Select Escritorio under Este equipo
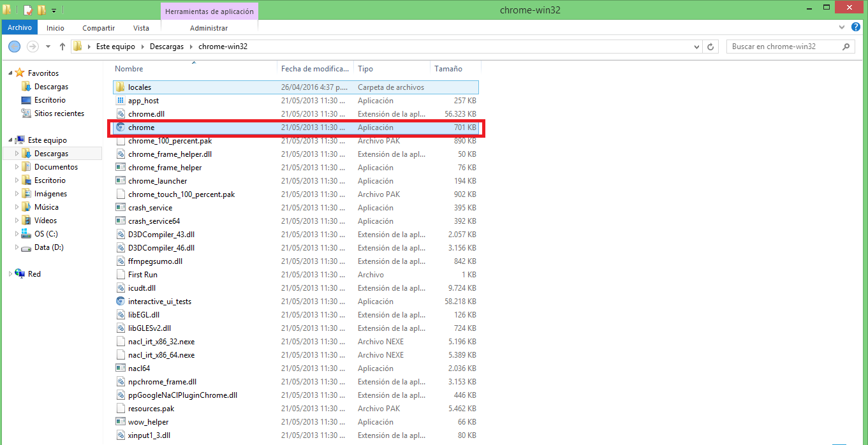Viewport: 868px width, 445px height. click(50, 180)
